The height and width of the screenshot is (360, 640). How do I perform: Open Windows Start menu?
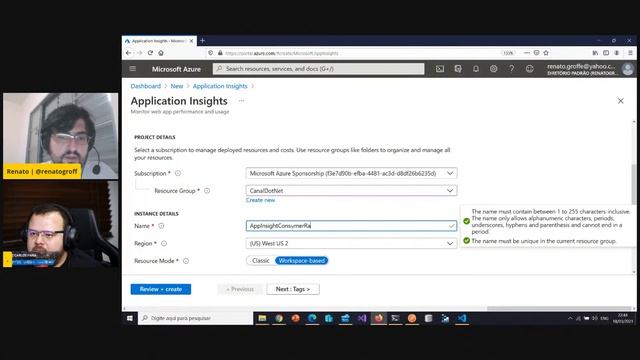click(x=129, y=318)
